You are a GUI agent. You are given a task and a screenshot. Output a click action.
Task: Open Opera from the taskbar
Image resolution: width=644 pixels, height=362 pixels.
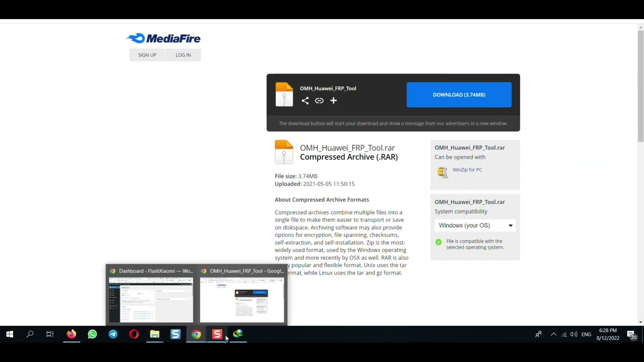pyautogui.click(x=134, y=334)
